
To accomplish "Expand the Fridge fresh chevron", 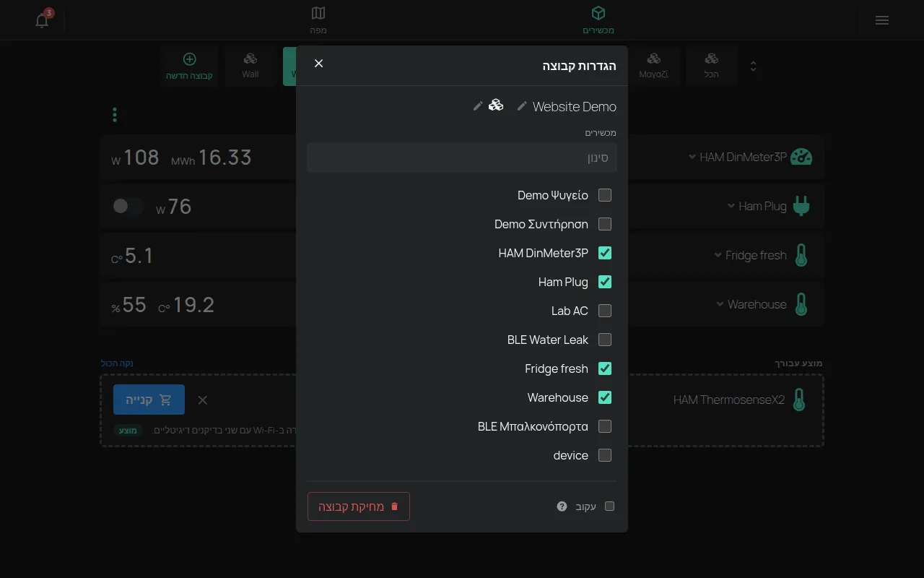I will tap(718, 255).
